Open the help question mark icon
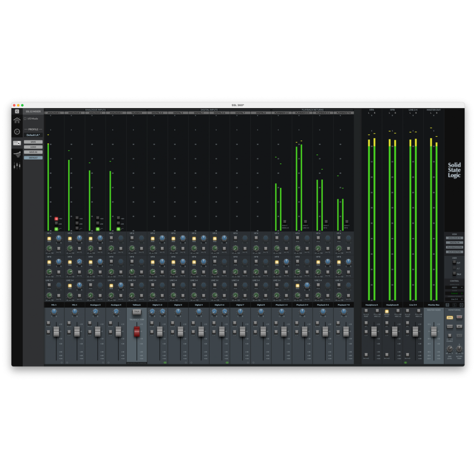 (x=447, y=305)
